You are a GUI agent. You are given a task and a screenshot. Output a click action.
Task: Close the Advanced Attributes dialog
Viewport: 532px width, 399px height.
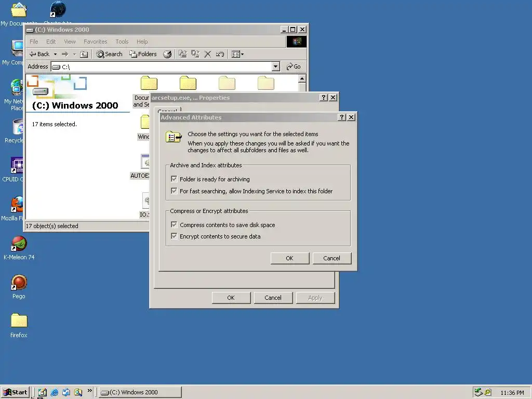pos(352,117)
